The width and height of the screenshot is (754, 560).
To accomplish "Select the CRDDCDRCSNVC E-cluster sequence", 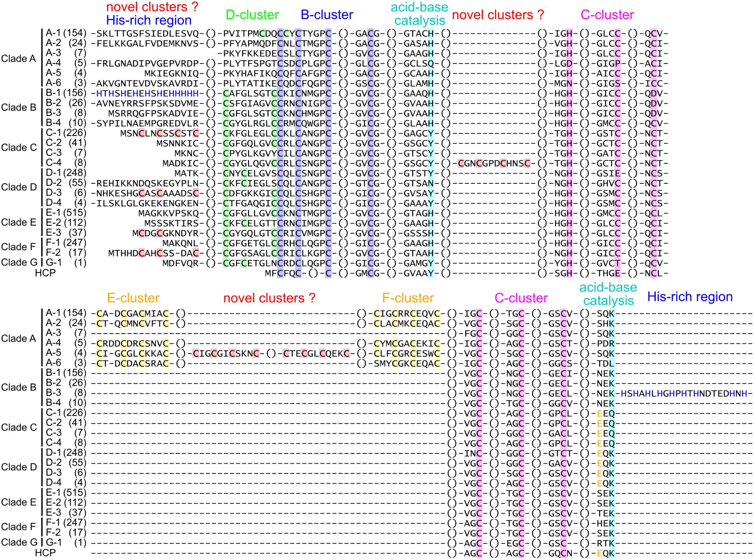I will point(133,343).
